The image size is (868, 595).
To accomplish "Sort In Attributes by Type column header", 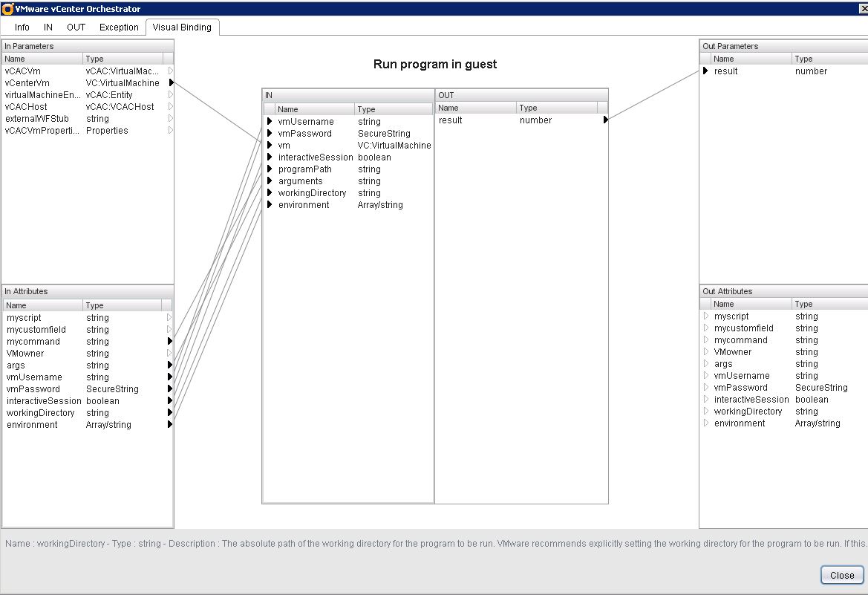I will (x=123, y=305).
